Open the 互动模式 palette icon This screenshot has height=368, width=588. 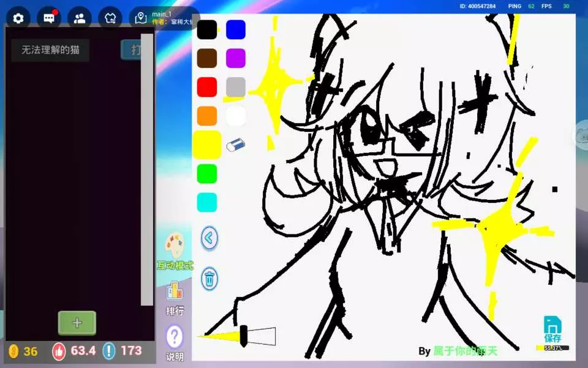[175, 245]
